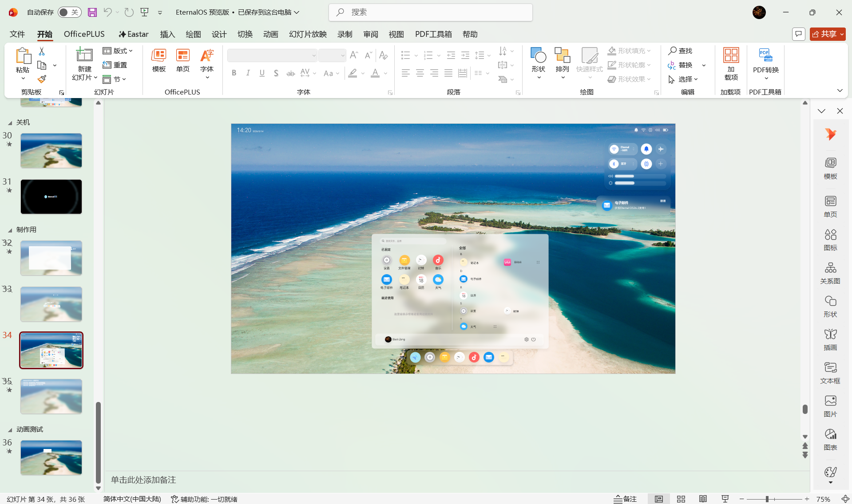Click the Format Painter brush icon
Image resolution: width=852 pixels, height=504 pixels.
[42, 79]
